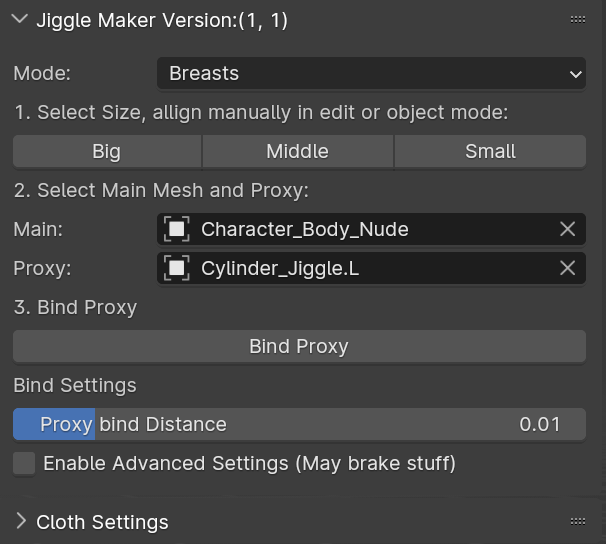The image size is (606, 544).
Task: Select the Small size option
Action: pyautogui.click(x=490, y=152)
